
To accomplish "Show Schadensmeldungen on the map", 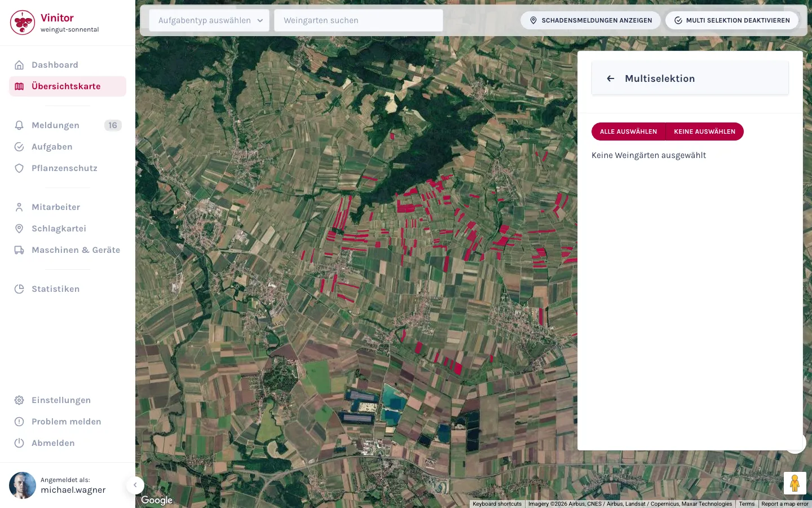I will click(590, 20).
